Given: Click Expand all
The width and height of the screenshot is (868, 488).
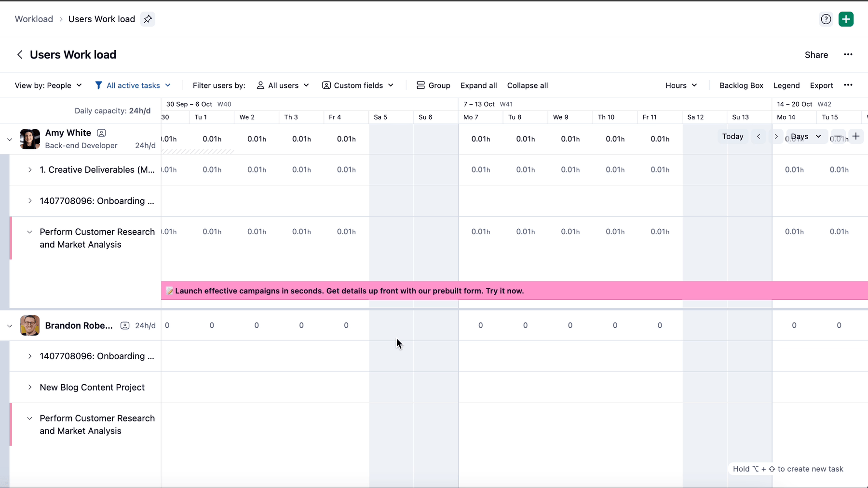Looking at the screenshot, I should click(478, 85).
